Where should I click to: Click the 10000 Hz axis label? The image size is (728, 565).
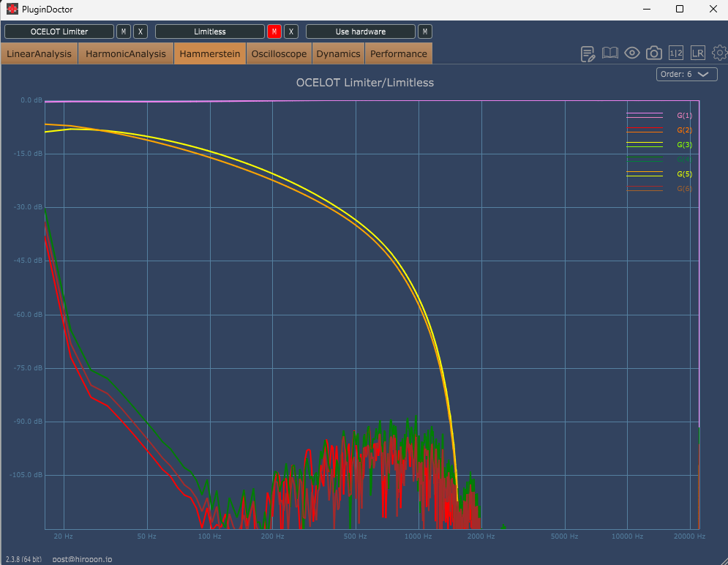tap(627, 536)
